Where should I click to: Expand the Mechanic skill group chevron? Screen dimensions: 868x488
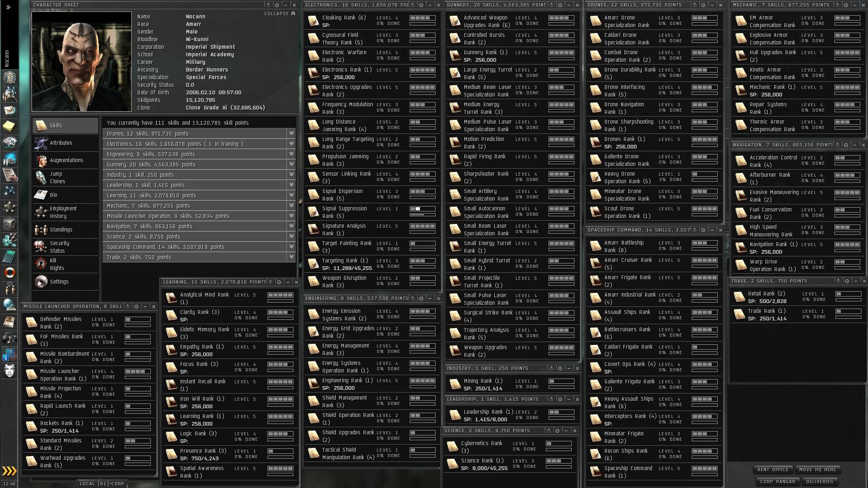click(x=291, y=206)
